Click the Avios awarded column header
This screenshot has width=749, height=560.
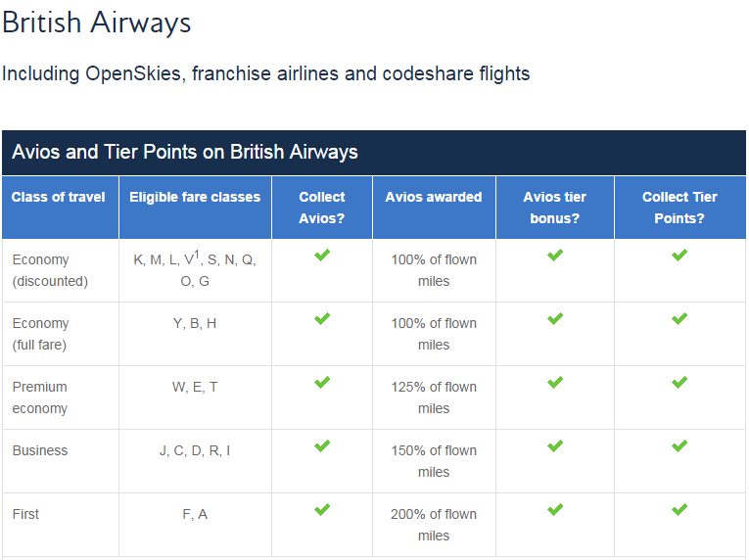[x=434, y=208]
